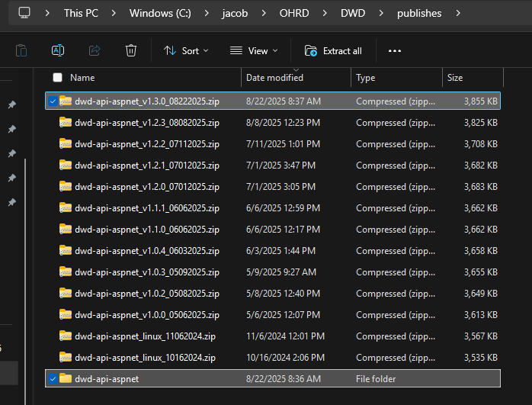The width and height of the screenshot is (532, 405).
Task: Expand the chevron after the computer icon
Action: pos(47,13)
